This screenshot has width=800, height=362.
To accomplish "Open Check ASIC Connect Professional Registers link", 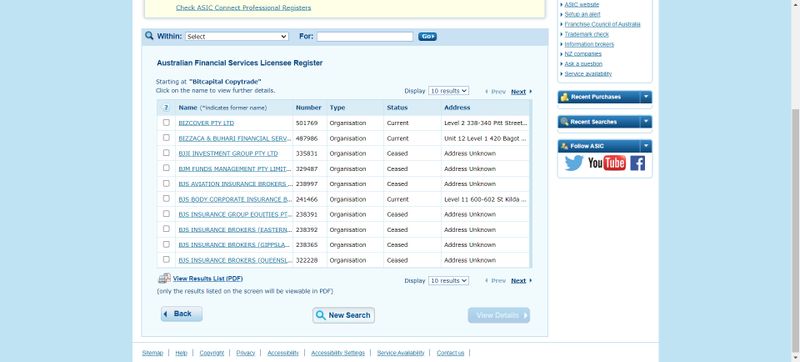I will pos(243,8).
